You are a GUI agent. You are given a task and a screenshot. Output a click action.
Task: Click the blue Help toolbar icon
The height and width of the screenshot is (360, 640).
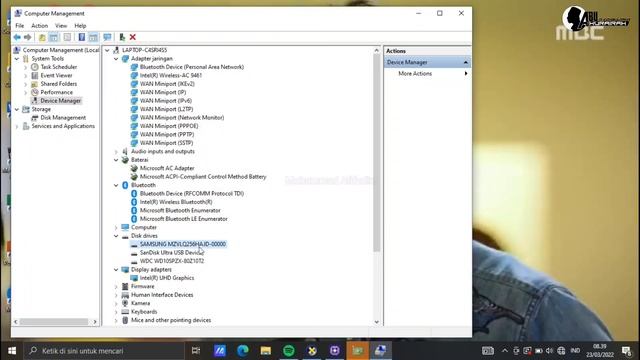(x=82, y=38)
